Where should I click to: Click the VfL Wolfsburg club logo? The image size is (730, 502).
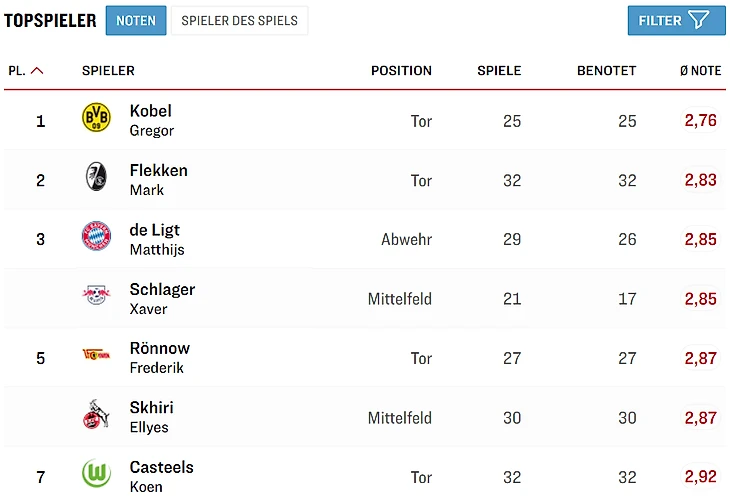pos(96,474)
